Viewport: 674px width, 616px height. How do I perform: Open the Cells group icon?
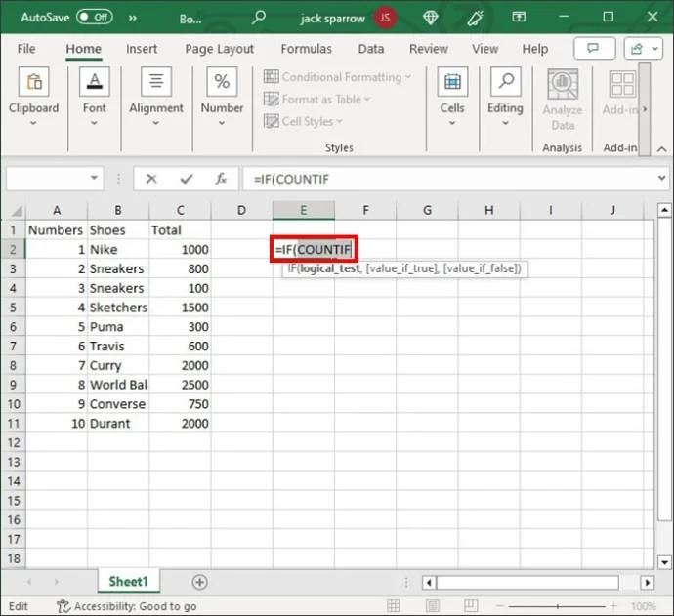click(451, 84)
